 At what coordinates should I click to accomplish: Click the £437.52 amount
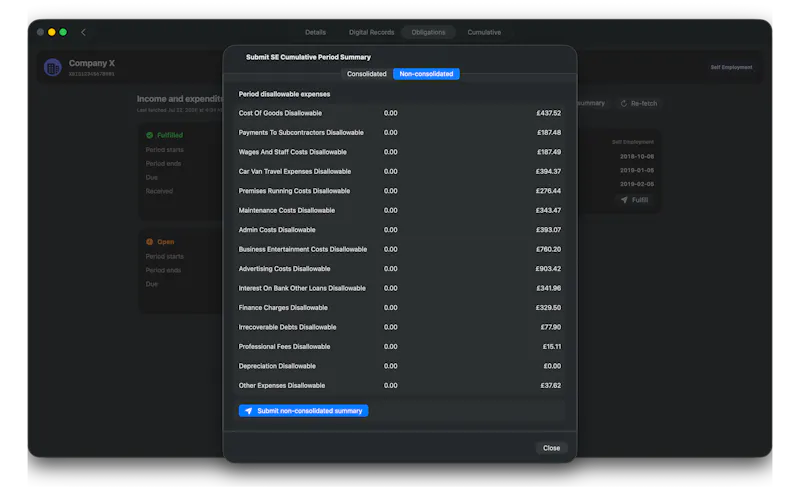click(548, 113)
